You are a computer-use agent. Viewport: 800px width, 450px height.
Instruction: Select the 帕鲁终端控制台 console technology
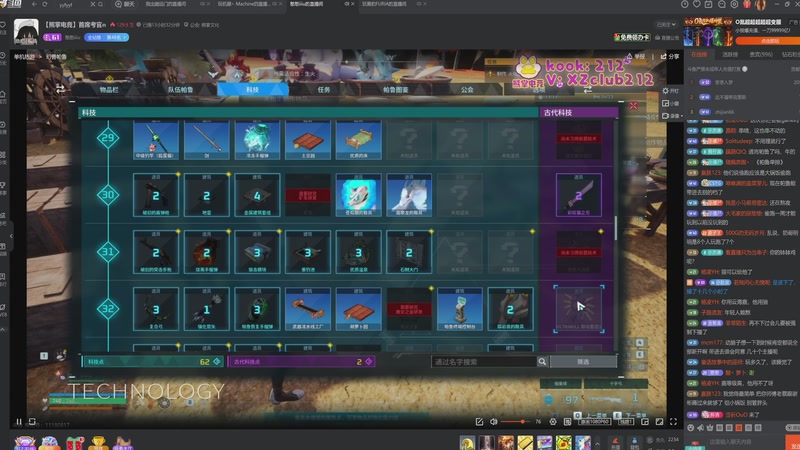coord(459,309)
